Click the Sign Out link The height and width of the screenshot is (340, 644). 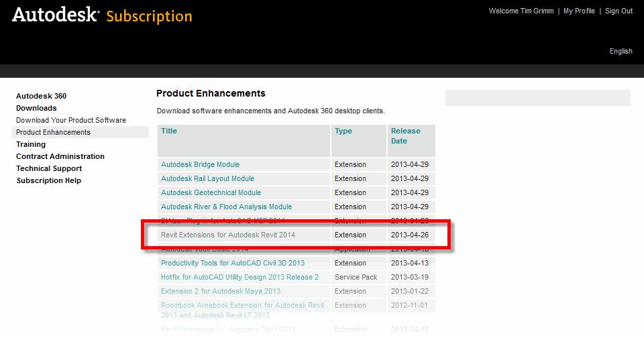tap(619, 11)
